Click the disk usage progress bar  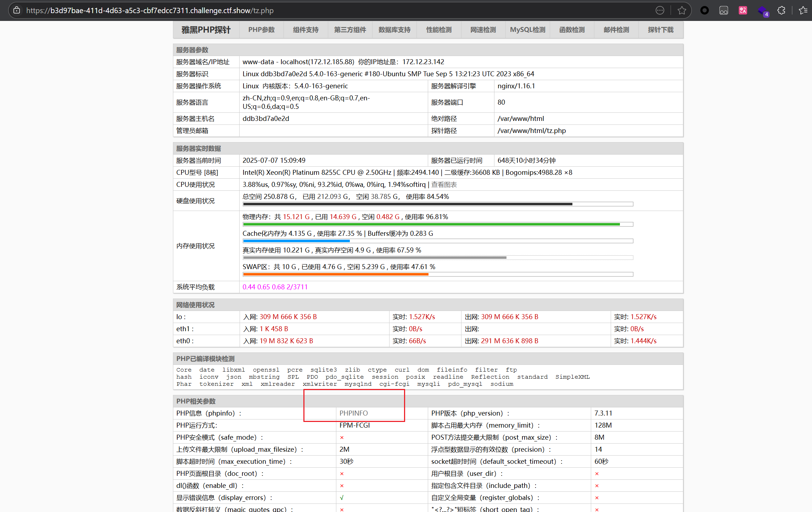(x=438, y=204)
